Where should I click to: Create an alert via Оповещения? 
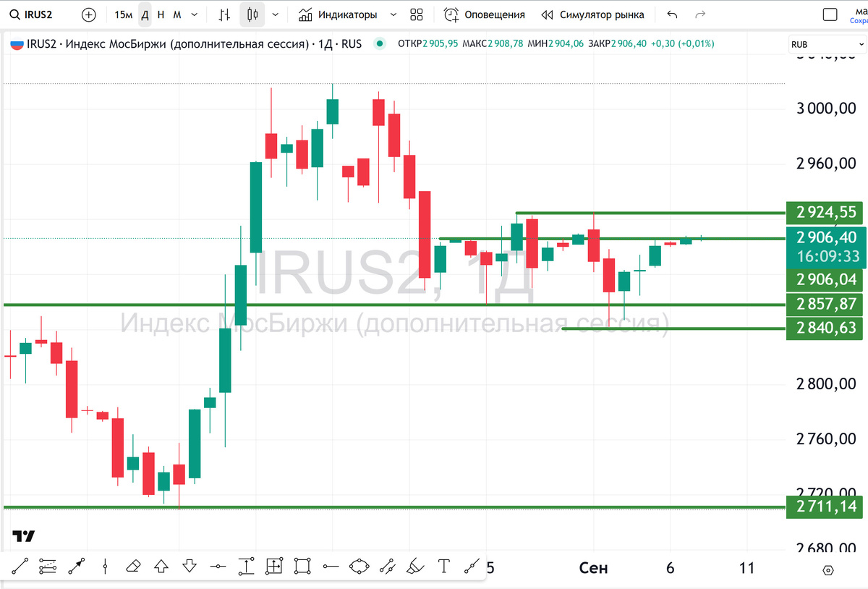pyautogui.click(x=484, y=14)
